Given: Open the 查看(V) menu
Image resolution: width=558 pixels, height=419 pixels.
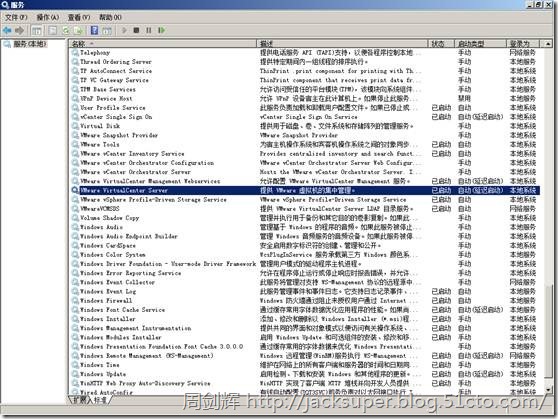Looking at the screenshot, I should point(79,17).
